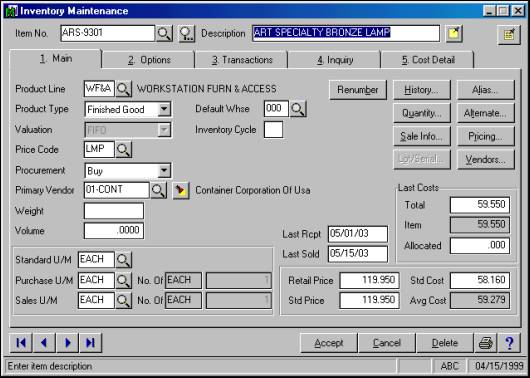Click the Purchase U/M field
Screen dimensions: 530x378
tap(96, 281)
